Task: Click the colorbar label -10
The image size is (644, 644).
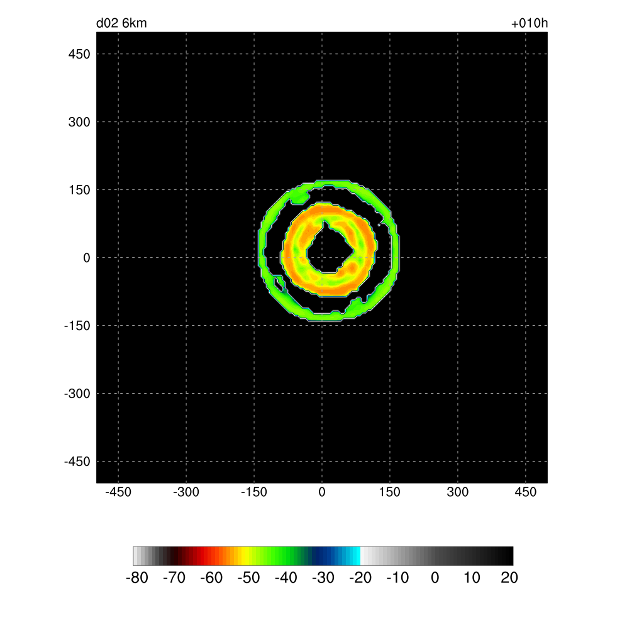Action: coord(397,578)
